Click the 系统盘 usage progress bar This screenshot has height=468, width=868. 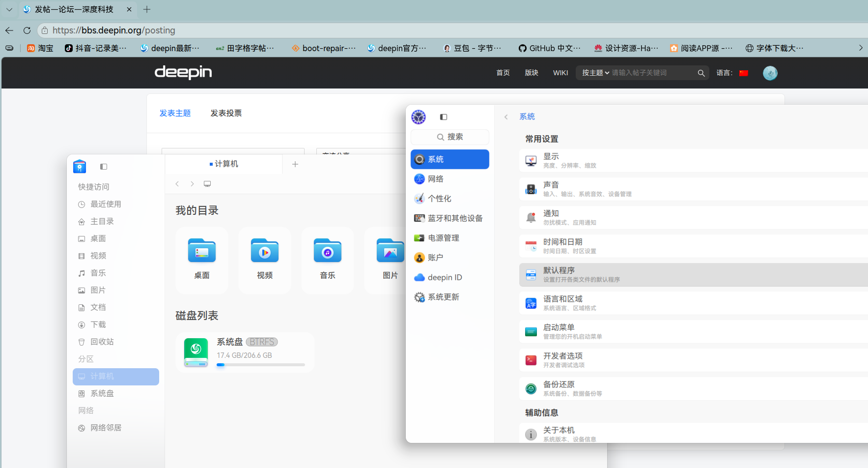pos(261,365)
